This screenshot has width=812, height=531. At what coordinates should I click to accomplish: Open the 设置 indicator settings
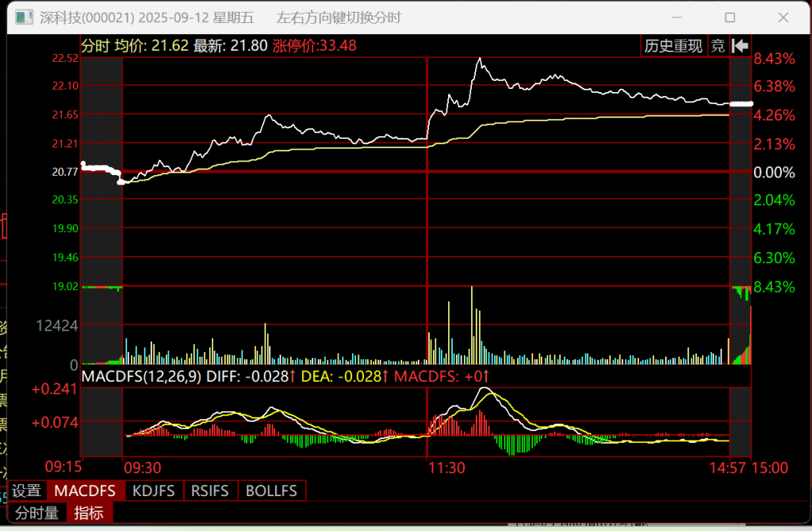26,491
